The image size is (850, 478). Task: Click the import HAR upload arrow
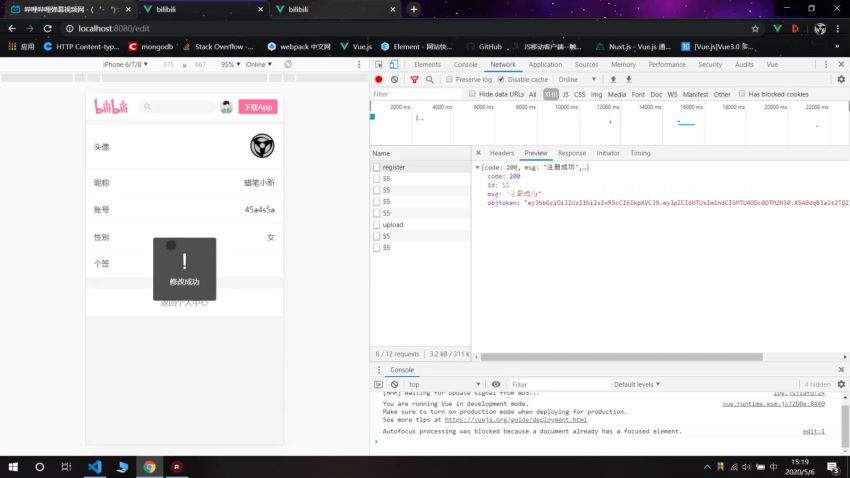tap(613, 79)
